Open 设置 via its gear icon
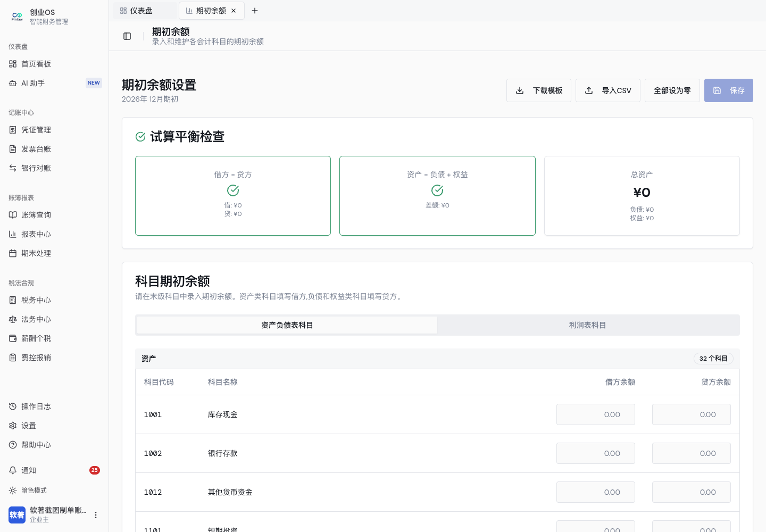Viewport: 766px width, 532px height. click(x=13, y=426)
